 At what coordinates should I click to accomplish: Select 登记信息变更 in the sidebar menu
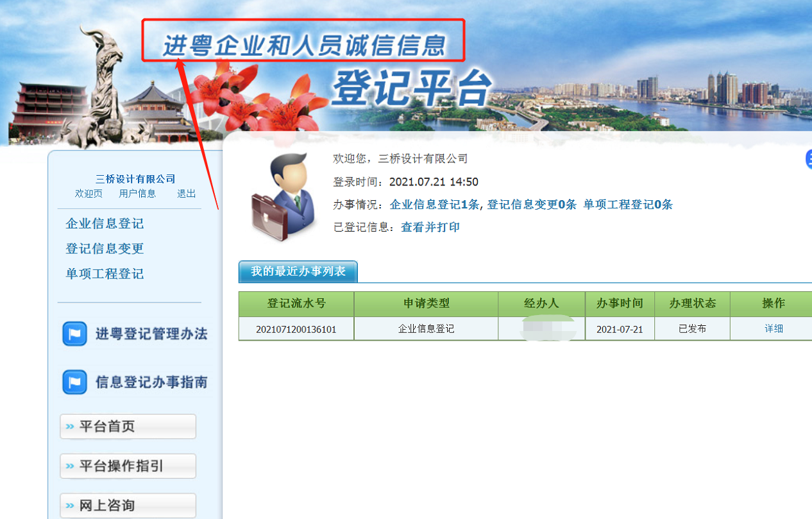105,249
